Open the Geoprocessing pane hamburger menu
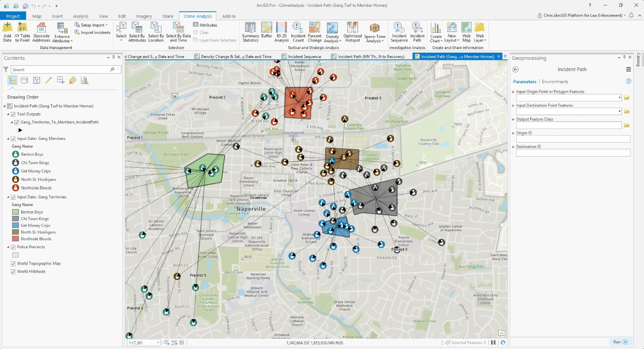The image size is (644, 349). point(629,69)
